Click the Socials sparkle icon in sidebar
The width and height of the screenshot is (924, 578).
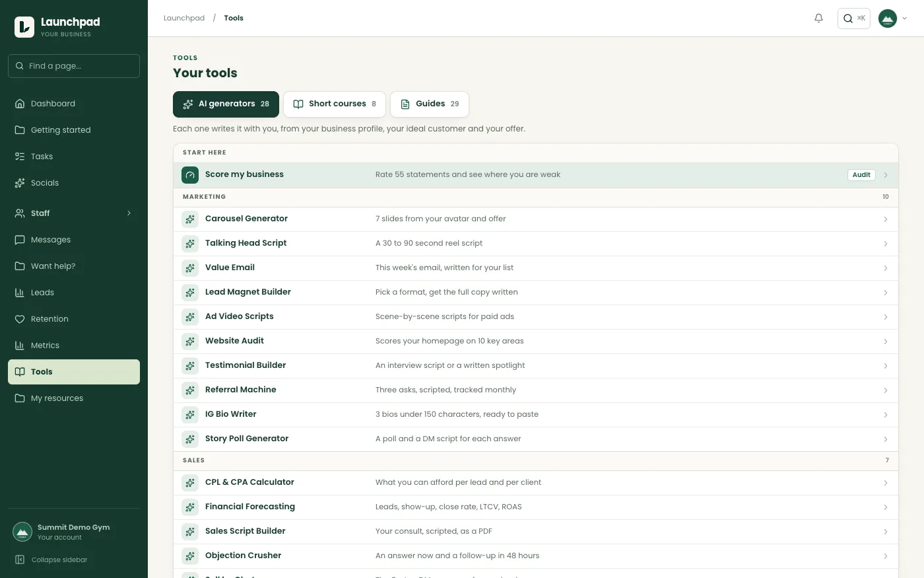coord(20,183)
